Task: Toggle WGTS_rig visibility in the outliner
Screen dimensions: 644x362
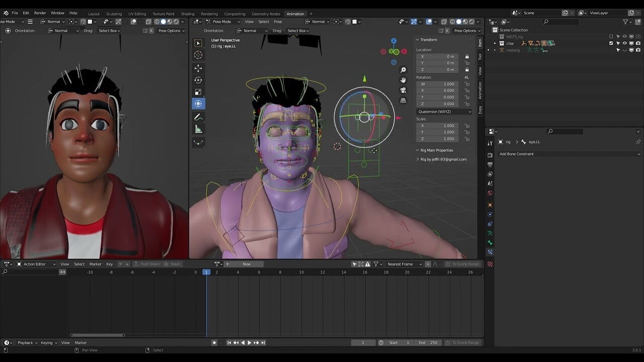Action: tap(624, 36)
